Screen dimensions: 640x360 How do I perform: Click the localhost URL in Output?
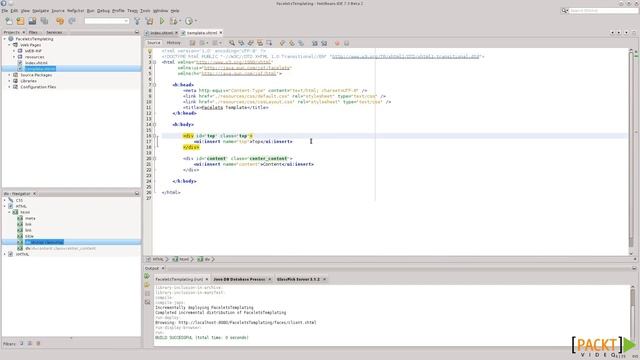pos(247,322)
